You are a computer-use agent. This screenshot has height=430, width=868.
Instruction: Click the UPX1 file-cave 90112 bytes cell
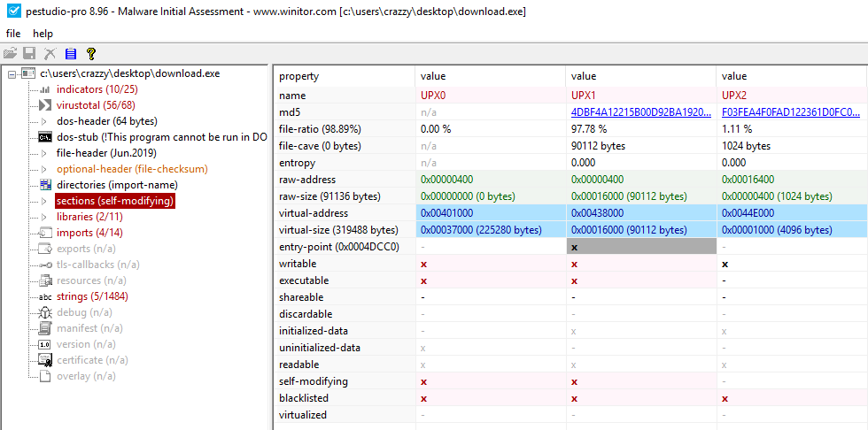(x=640, y=146)
